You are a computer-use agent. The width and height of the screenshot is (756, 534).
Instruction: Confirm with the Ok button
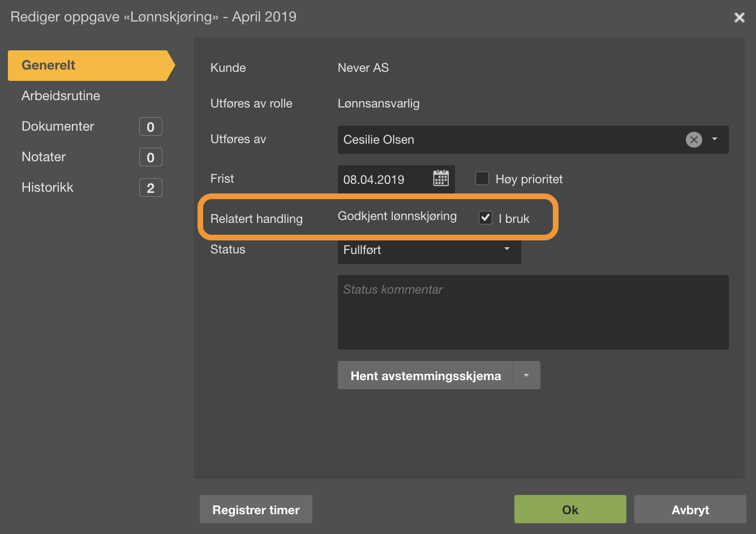570,510
